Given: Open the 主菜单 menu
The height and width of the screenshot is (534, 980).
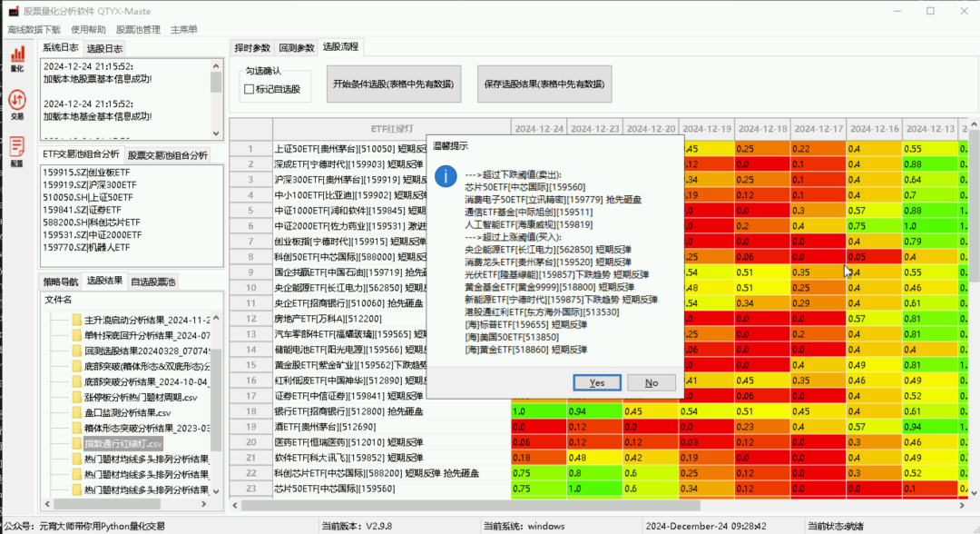Looking at the screenshot, I should (x=183, y=29).
